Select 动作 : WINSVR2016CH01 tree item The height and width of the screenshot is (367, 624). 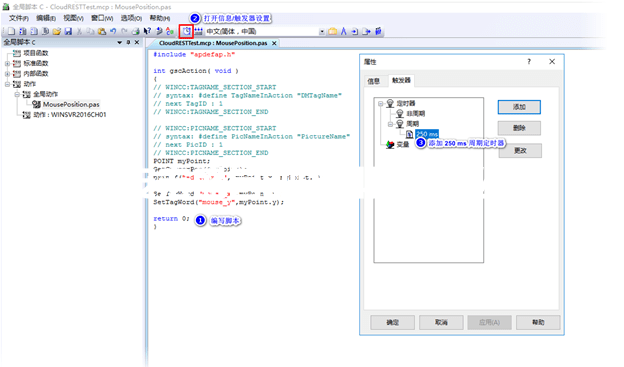[70, 115]
